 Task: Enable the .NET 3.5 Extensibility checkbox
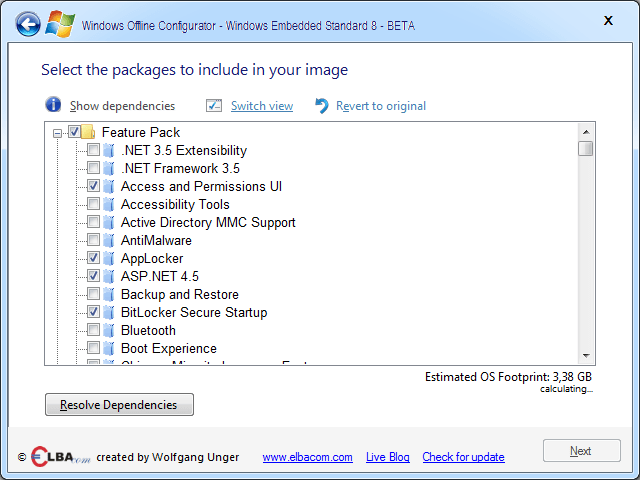[x=93, y=150]
